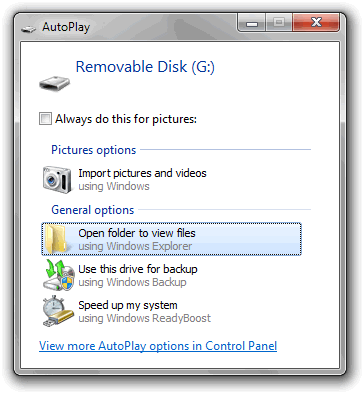Open 'View more AutoPlay options in Control Panel'
Image resolution: width=364 pixels, height=394 pixels.
[158, 346]
